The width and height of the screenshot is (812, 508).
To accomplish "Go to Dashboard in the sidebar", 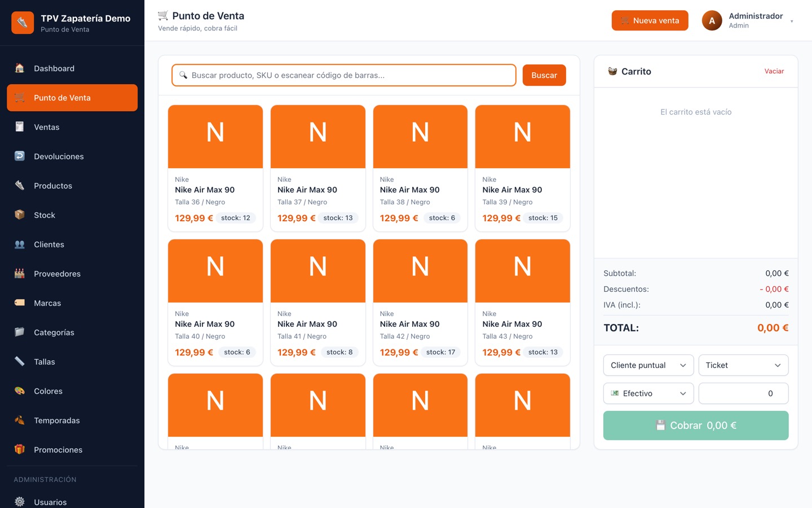I will click(72, 68).
